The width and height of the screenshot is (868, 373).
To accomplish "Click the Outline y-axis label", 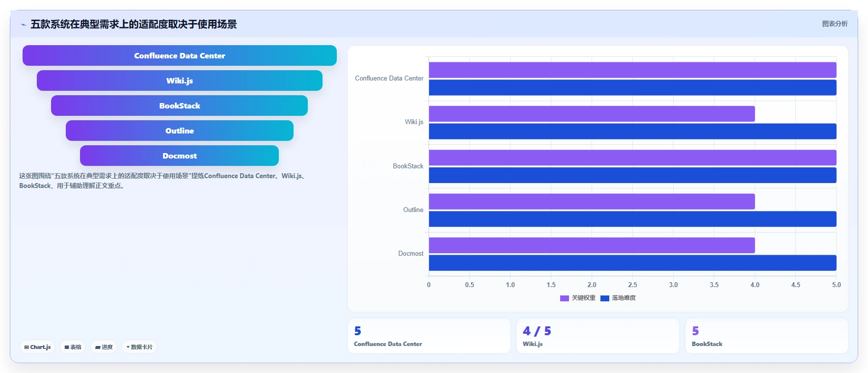I will 413,210.
